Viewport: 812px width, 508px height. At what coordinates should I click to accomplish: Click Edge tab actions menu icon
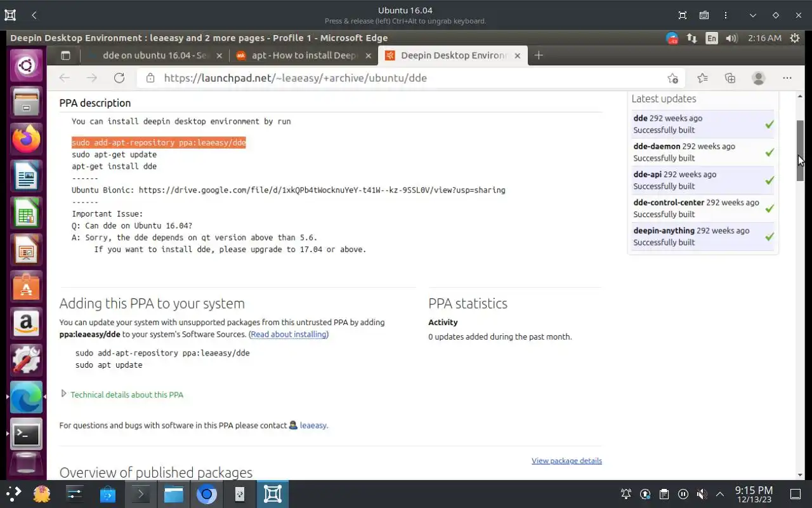(x=65, y=56)
